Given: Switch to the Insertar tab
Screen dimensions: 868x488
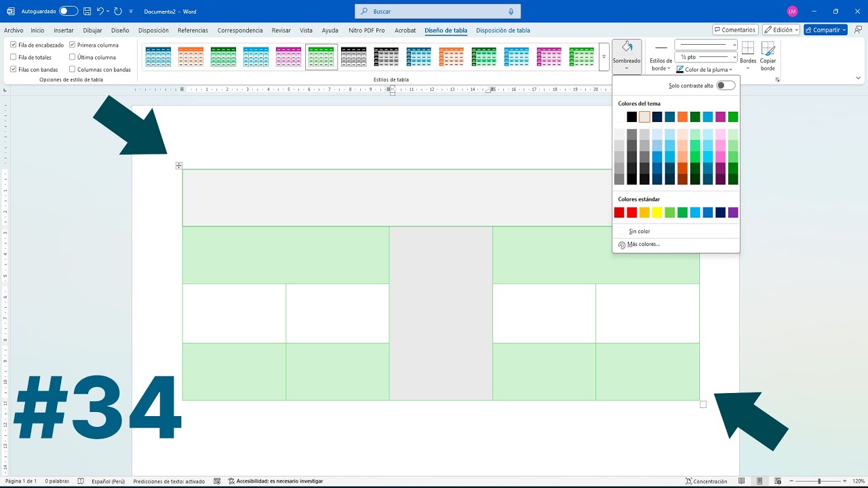Looking at the screenshot, I should (64, 30).
